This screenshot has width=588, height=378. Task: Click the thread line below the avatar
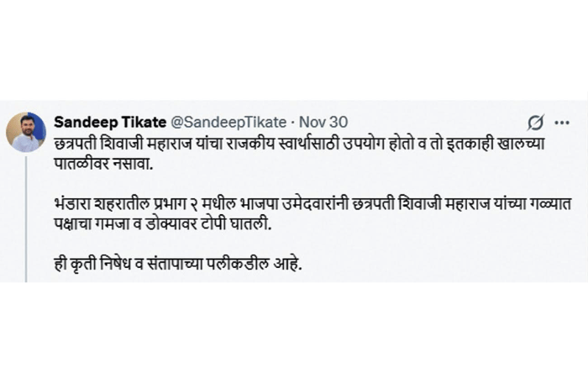coord(26,218)
